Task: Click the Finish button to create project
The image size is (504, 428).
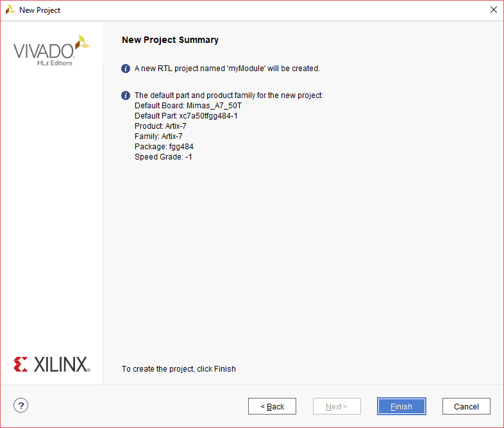Action: point(401,406)
